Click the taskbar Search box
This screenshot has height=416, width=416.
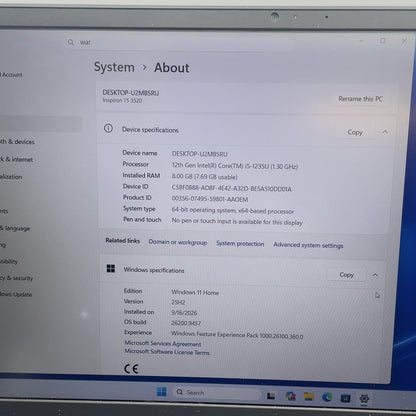pyautogui.click(x=217, y=393)
